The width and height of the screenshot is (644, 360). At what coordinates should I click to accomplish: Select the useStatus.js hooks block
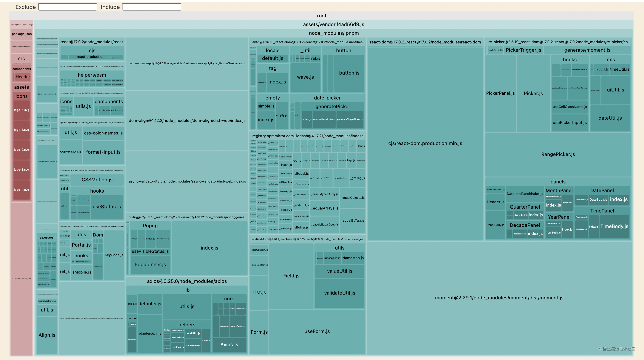point(107,207)
